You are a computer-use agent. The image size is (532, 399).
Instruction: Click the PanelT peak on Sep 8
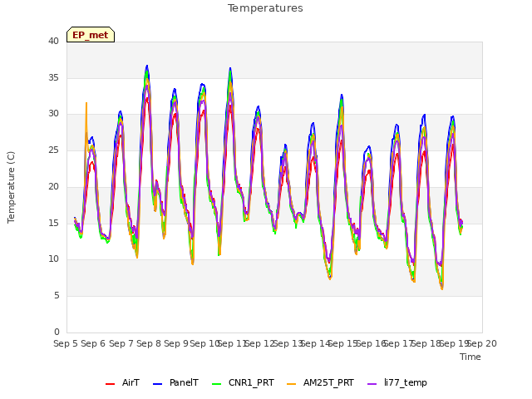click(x=147, y=66)
